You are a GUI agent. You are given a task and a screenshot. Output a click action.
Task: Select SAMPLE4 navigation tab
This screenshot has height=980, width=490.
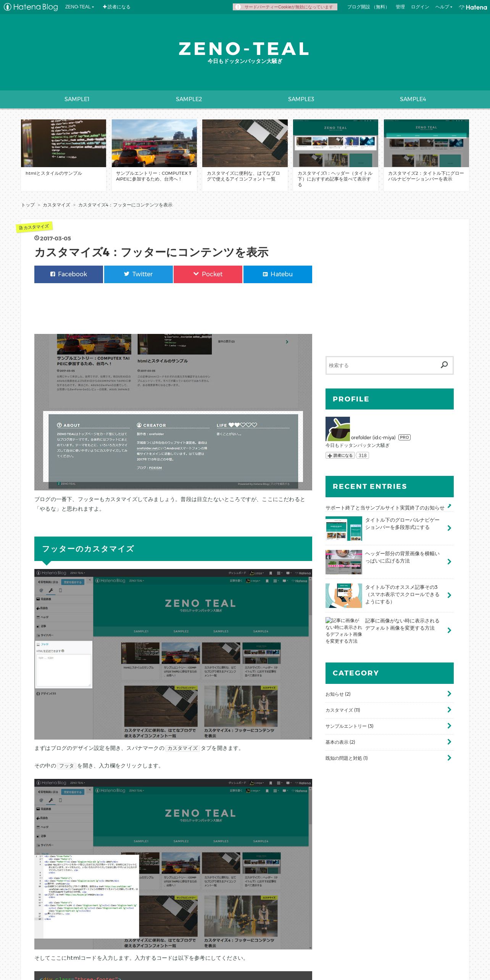point(413,99)
